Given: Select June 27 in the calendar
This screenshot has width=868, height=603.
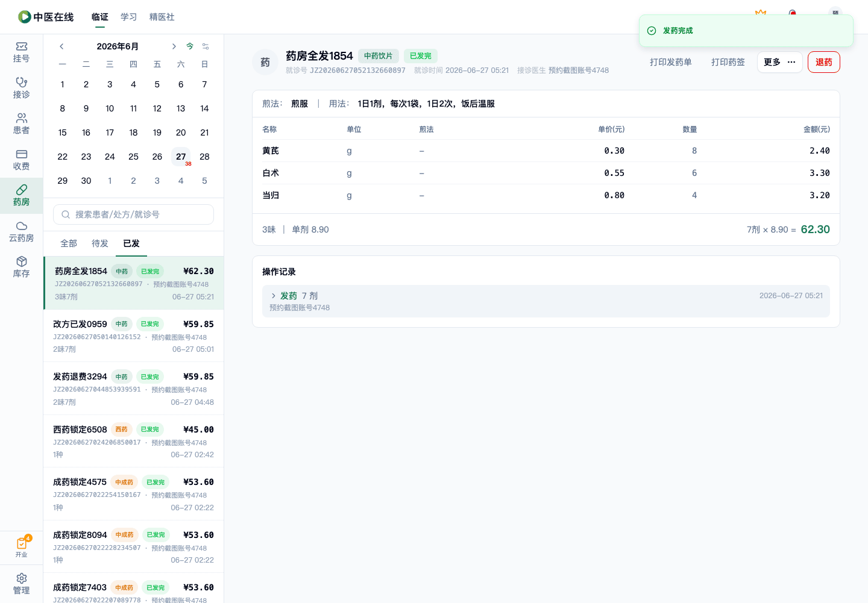Looking at the screenshot, I should tap(181, 157).
